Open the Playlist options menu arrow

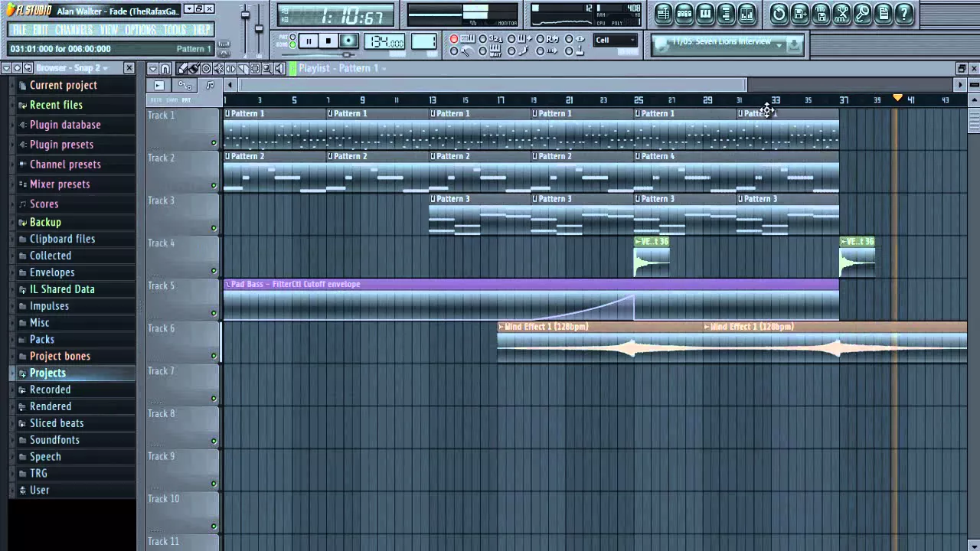[153, 69]
